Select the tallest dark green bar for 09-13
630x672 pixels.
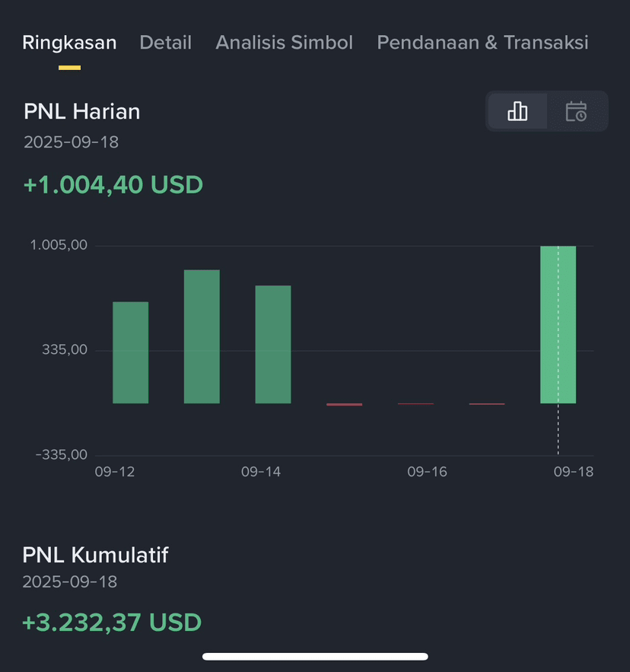[x=202, y=336]
